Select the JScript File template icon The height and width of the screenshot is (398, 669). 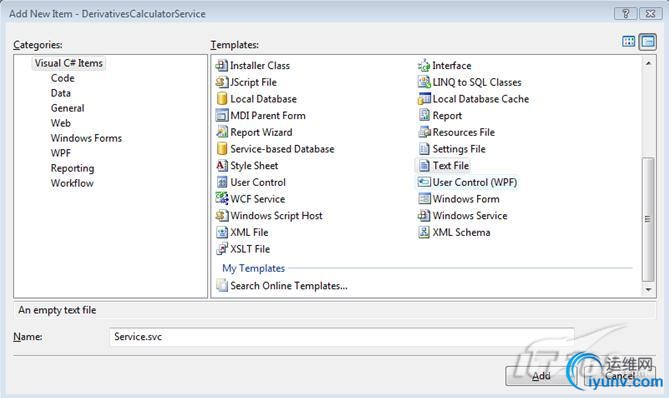pyautogui.click(x=221, y=82)
